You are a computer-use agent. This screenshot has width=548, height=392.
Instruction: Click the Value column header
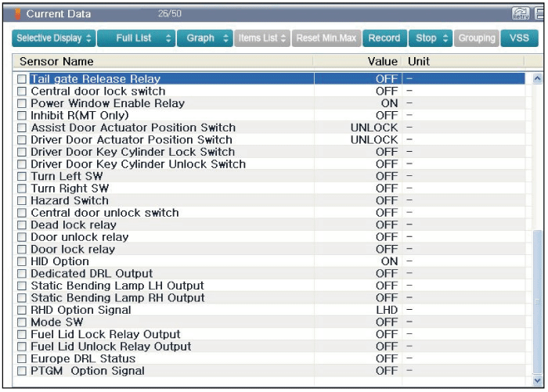click(382, 61)
